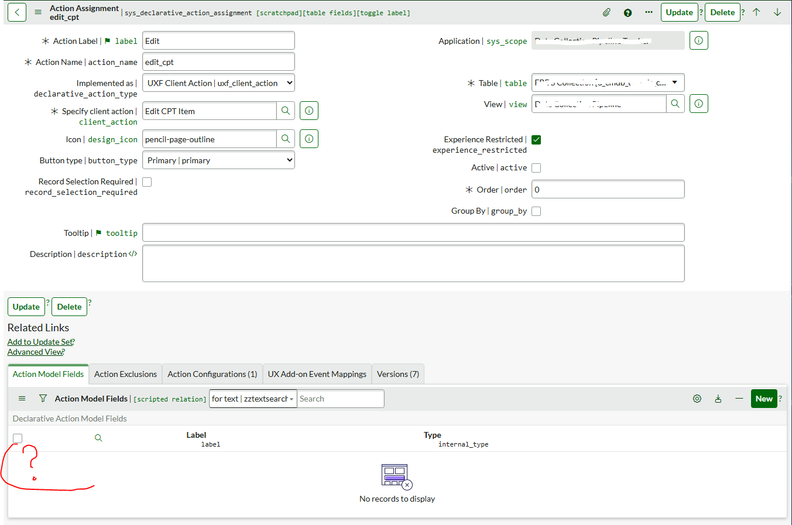Click info icon next to Application field
The image size is (792, 525).
click(x=699, y=40)
